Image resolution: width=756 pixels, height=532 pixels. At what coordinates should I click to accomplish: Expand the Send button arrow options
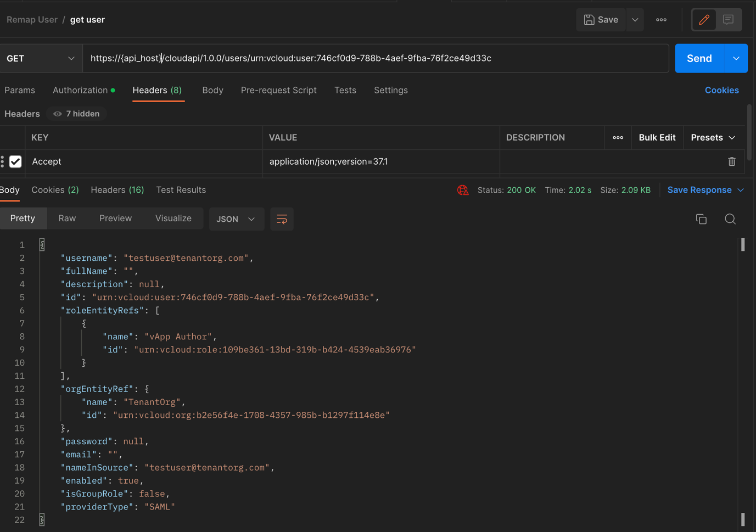coord(736,58)
